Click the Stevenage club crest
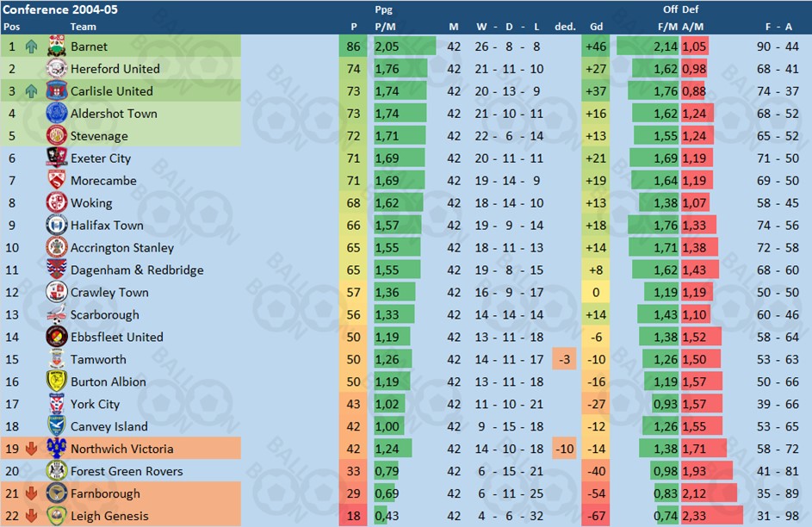This screenshot has width=812, height=527. [x=57, y=136]
